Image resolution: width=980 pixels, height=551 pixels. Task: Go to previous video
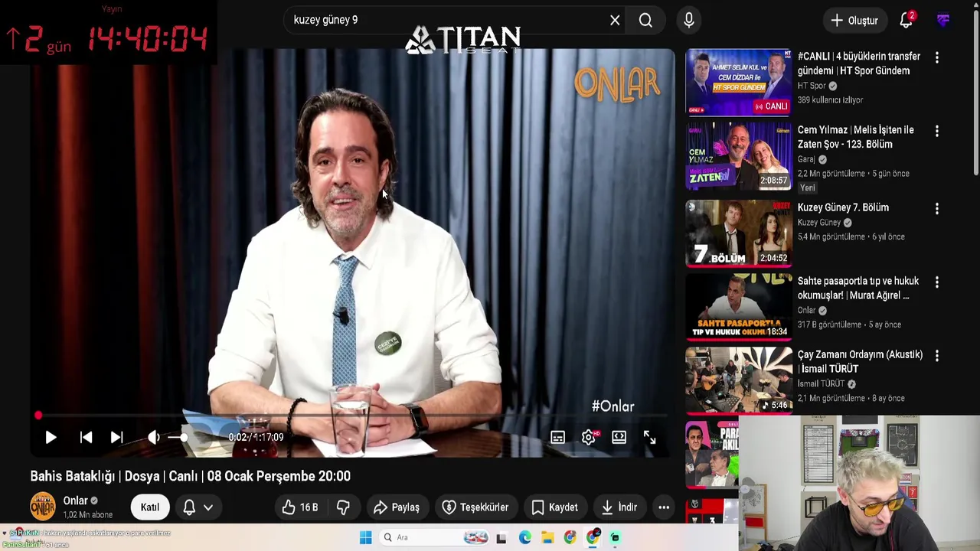tap(86, 438)
